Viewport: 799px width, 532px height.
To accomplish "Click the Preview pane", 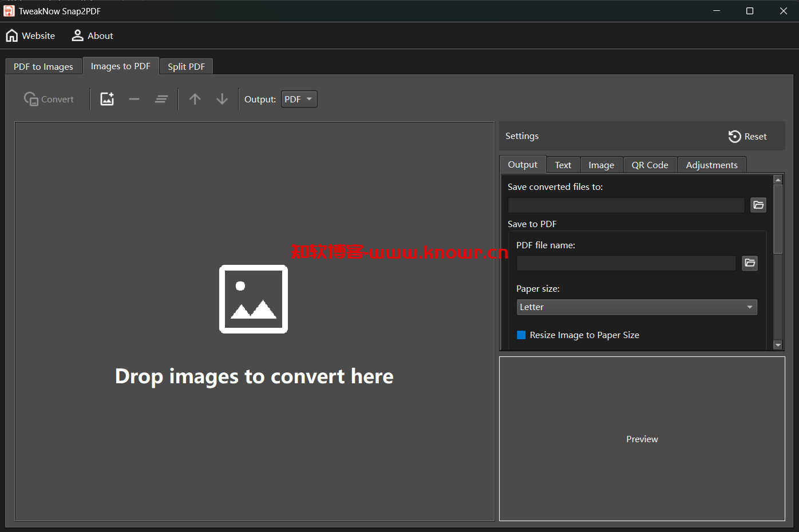I will click(642, 439).
